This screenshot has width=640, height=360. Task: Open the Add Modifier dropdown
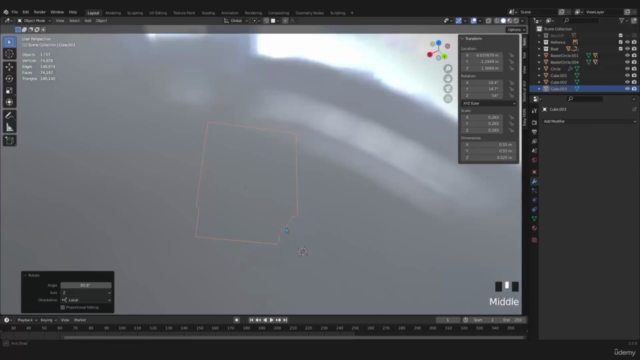pos(590,121)
